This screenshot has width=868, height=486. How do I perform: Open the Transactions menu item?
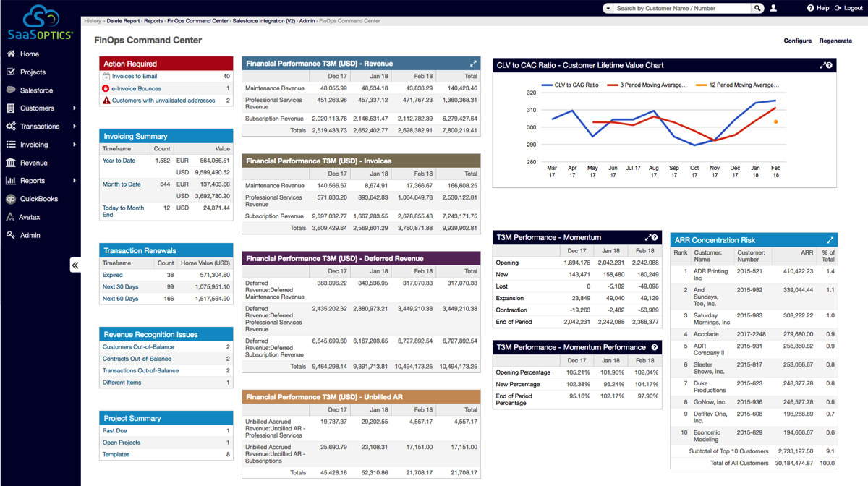coord(39,127)
